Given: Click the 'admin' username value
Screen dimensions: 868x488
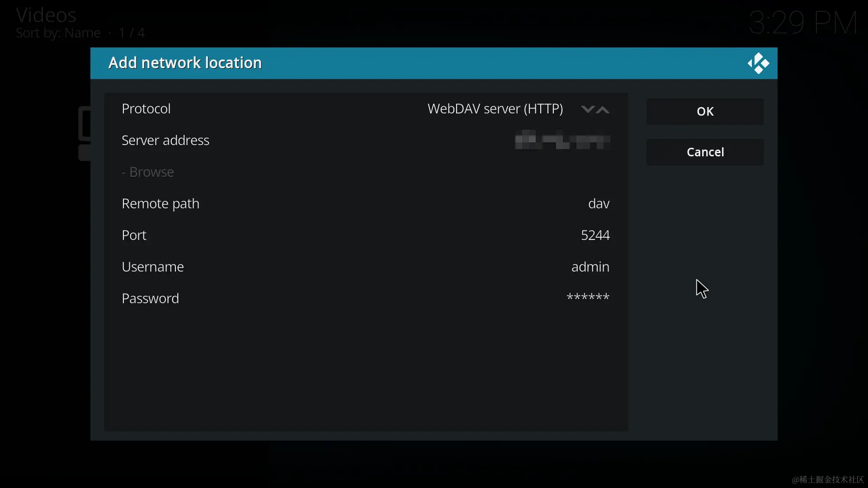Looking at the screenshot, I should tap(590, 267).
